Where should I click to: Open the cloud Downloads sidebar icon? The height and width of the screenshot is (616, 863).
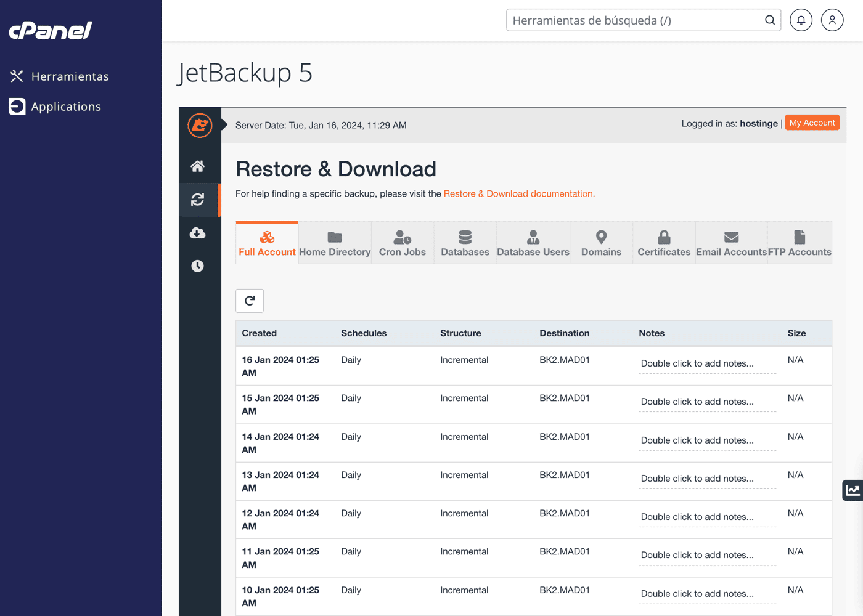coord(197,233)
